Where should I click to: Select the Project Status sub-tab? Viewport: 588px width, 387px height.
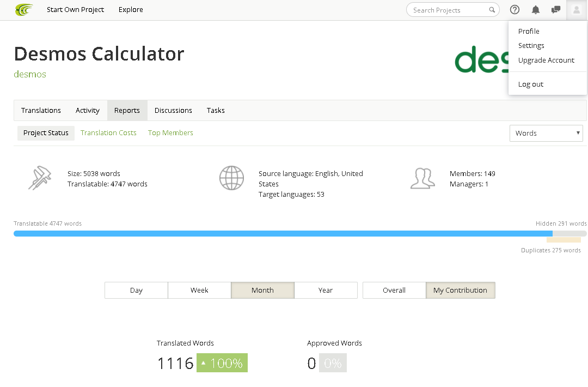click(x=46, y=133)
